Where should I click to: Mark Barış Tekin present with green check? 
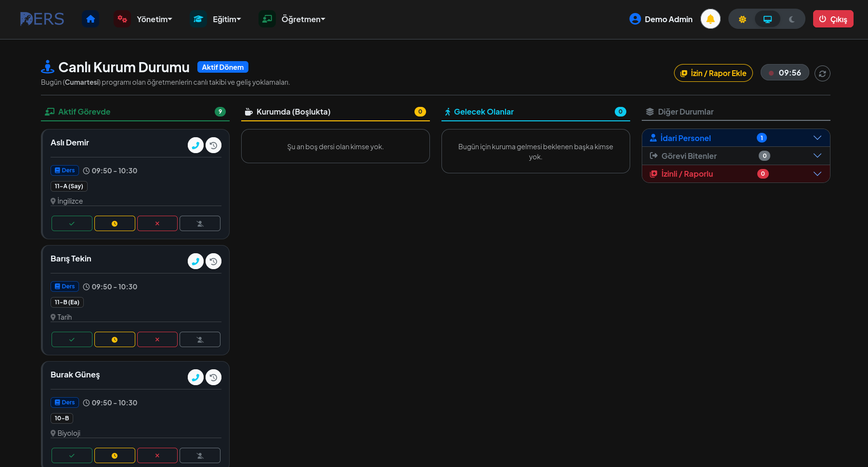point(72,339)
